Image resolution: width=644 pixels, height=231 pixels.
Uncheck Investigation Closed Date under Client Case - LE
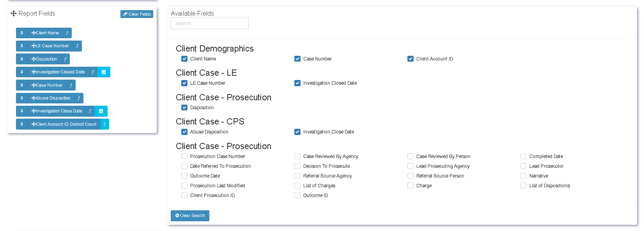pos(297,83)
